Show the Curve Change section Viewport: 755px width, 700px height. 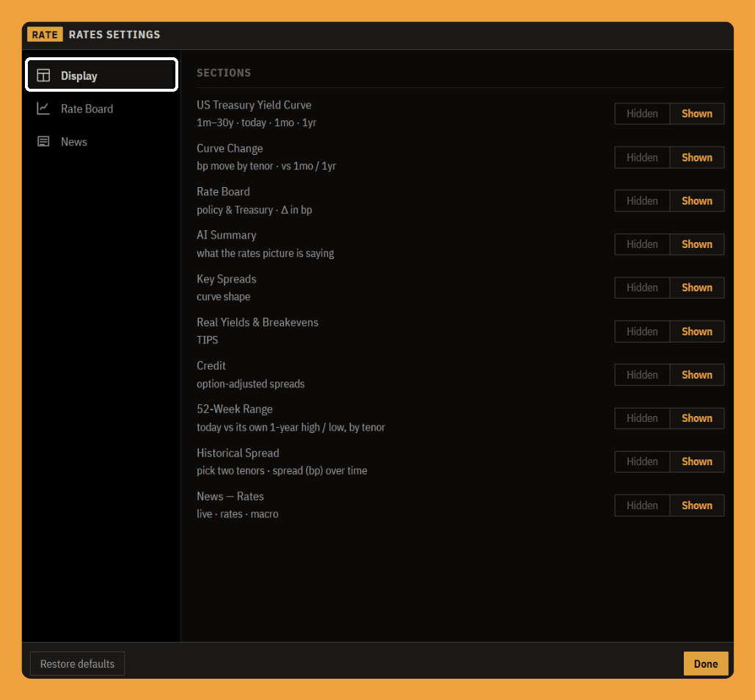point(697,158)
